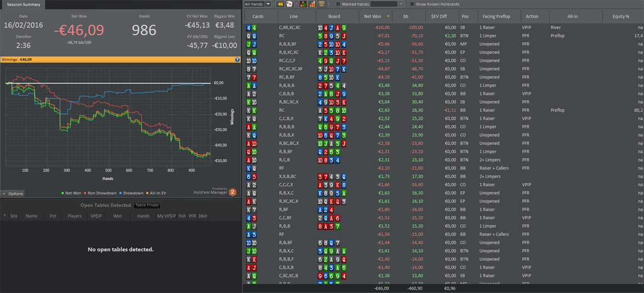Click the EV Net Won -€45,13 value

pos(197,25)
